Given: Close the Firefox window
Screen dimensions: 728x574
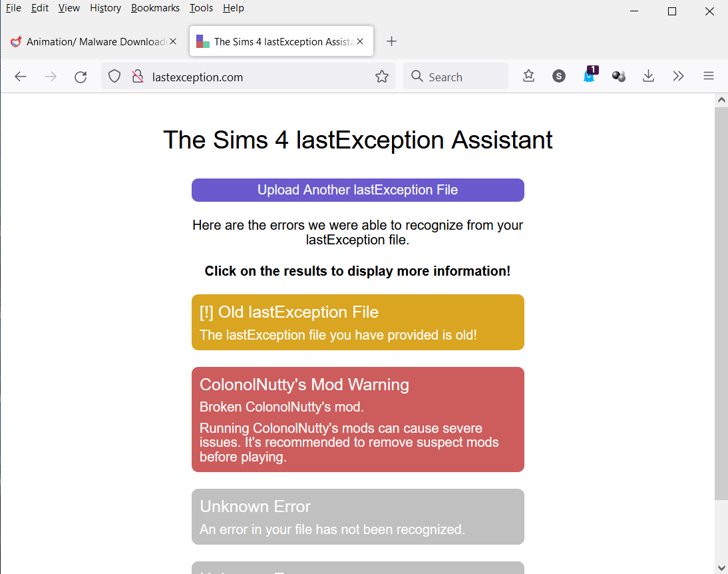Looking at the screenshot, I should pos(709,11).
